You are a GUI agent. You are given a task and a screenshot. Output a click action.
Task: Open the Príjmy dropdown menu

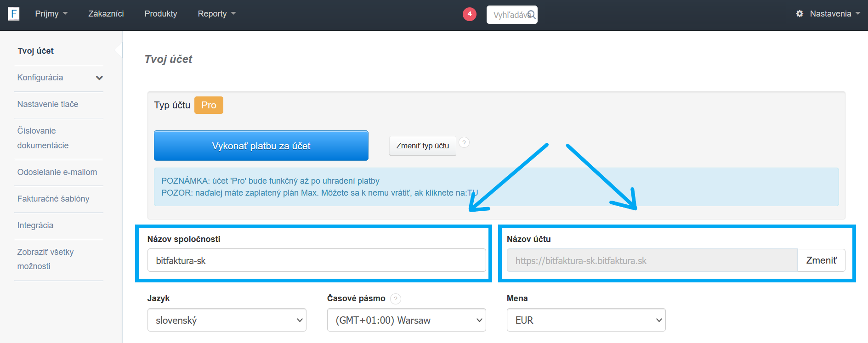point(51,14)
